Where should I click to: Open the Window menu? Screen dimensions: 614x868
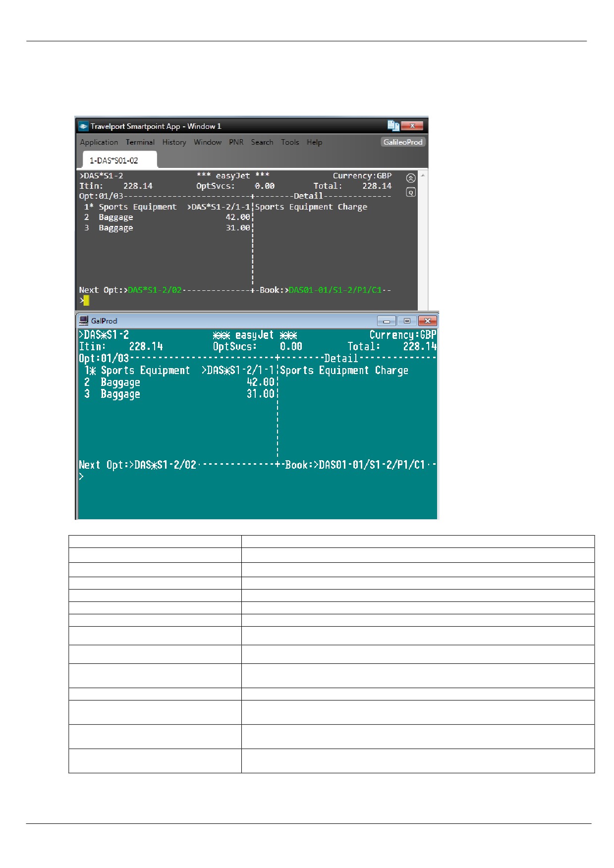click(208, 142)
